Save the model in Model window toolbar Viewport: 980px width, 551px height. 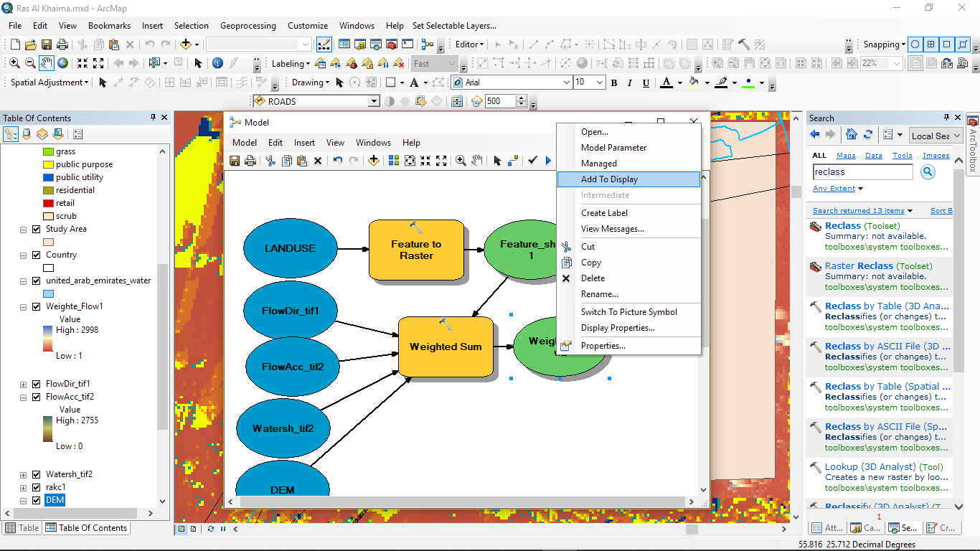tap(235, 161)
